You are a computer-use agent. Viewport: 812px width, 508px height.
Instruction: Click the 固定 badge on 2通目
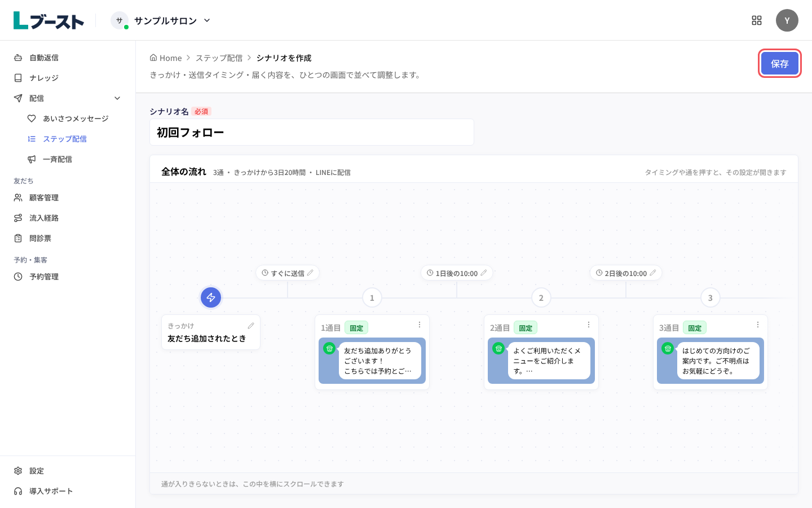pyautogui.click(x=526, y=328)
